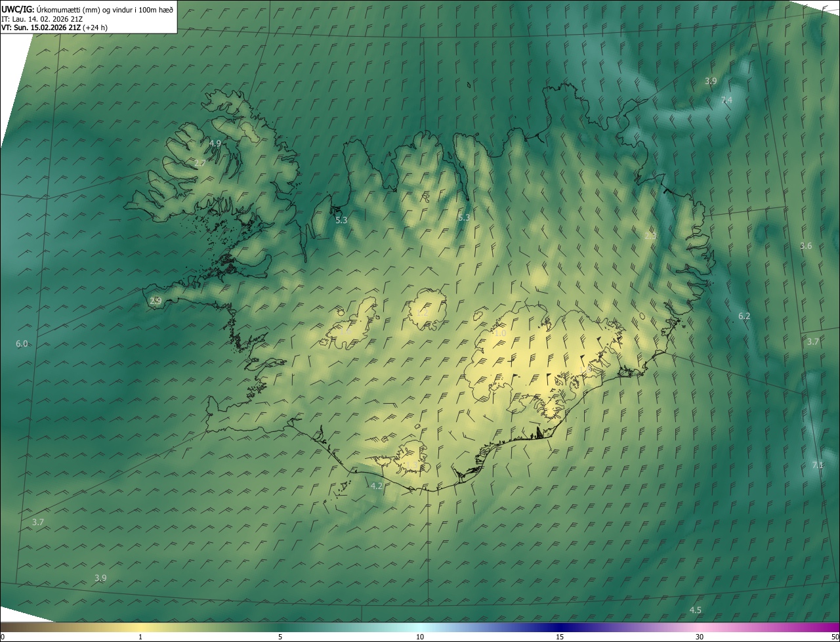Click the brown start segment of the colour scale
Image resolution: width=840 pixels, height=642 pixels.
tap(26, 627)
